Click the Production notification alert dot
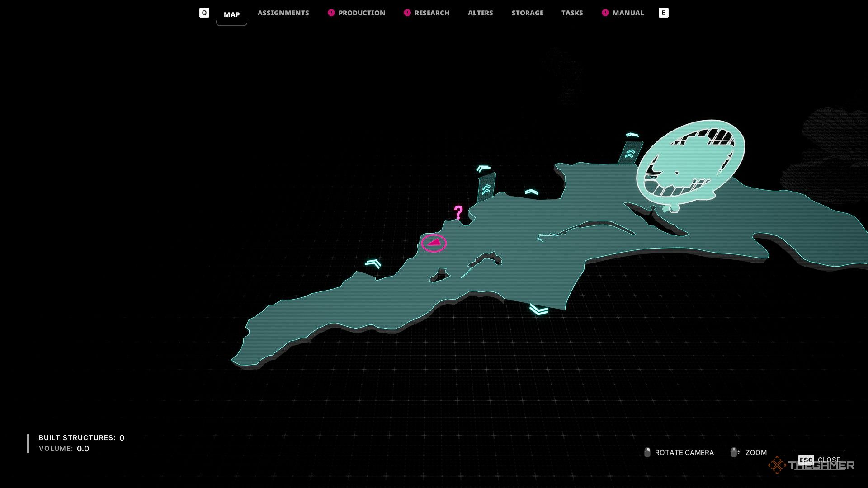 click(331, 13)
